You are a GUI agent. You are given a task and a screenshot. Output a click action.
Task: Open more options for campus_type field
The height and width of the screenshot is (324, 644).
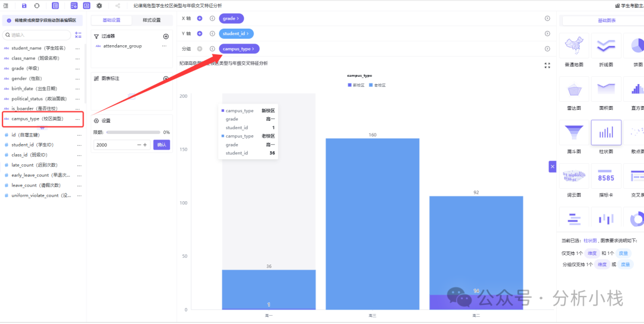tap(78, 119)
